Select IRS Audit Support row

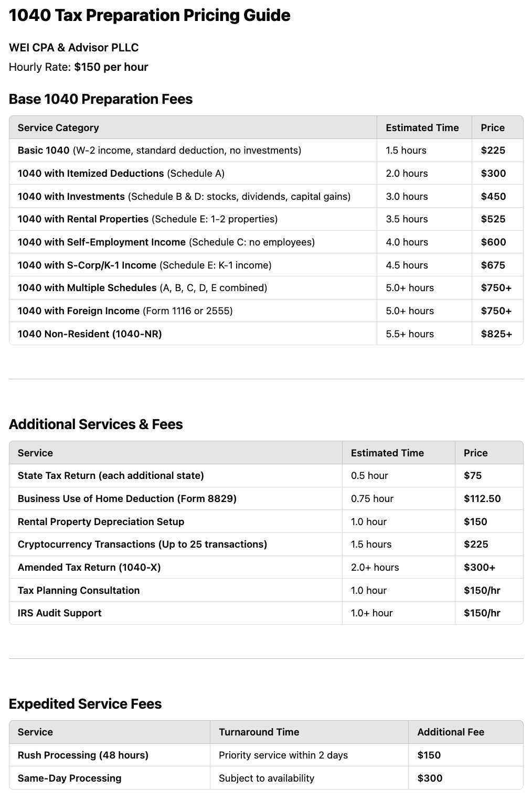pyautogui.click(x=266, y=613)
